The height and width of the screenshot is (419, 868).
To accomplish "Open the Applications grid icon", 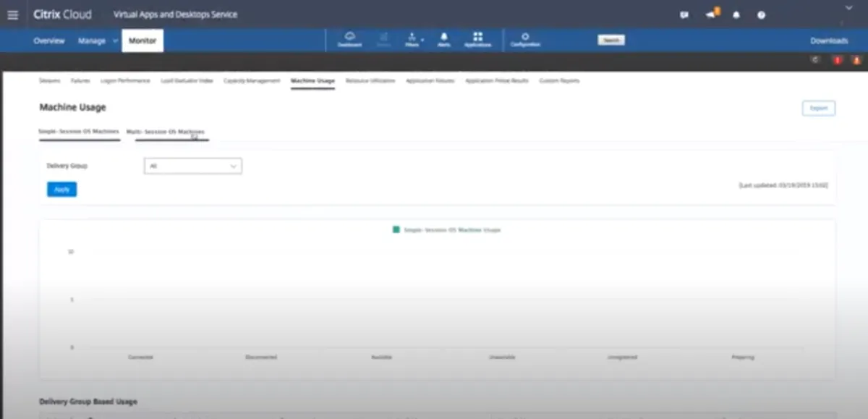I will coord(477,40).
